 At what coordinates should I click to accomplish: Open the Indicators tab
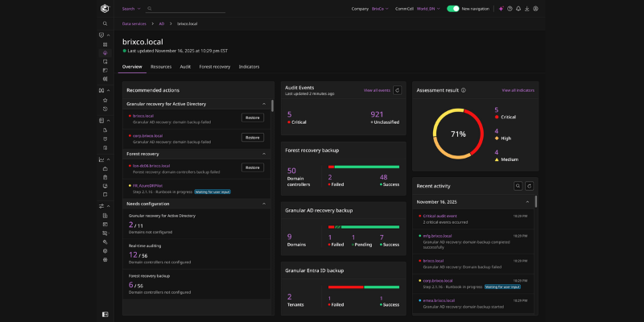(249, 67)
